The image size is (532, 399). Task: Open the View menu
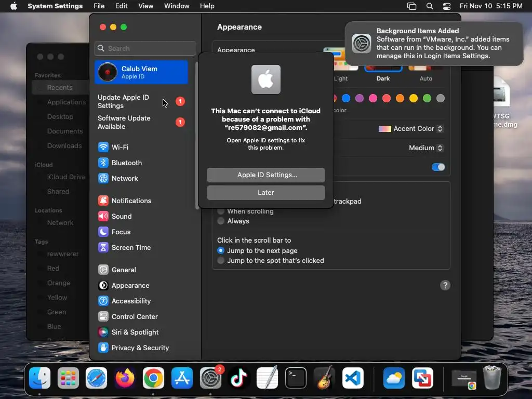145,6
